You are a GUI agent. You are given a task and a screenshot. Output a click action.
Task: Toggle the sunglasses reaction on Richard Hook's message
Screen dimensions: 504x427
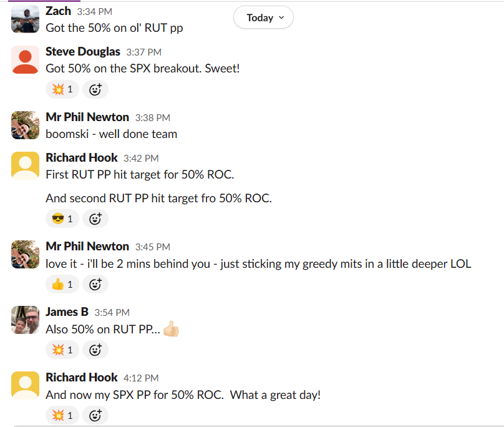pyautogui.click(x=62, y=219)
